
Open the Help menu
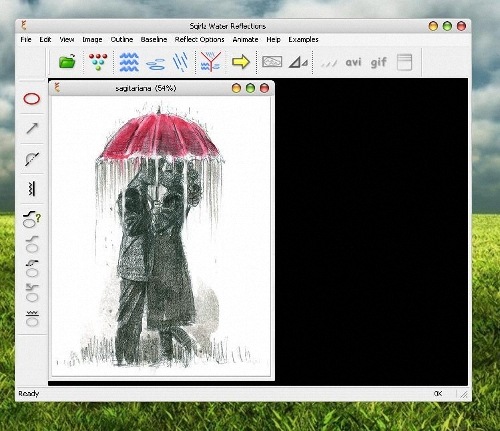273,40
